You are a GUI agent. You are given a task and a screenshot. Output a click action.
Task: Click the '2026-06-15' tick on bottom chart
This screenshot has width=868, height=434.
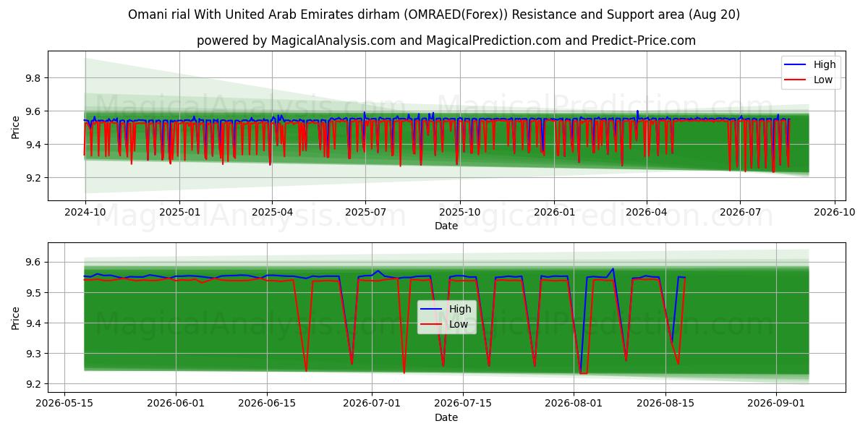click(x=267, y=404)
